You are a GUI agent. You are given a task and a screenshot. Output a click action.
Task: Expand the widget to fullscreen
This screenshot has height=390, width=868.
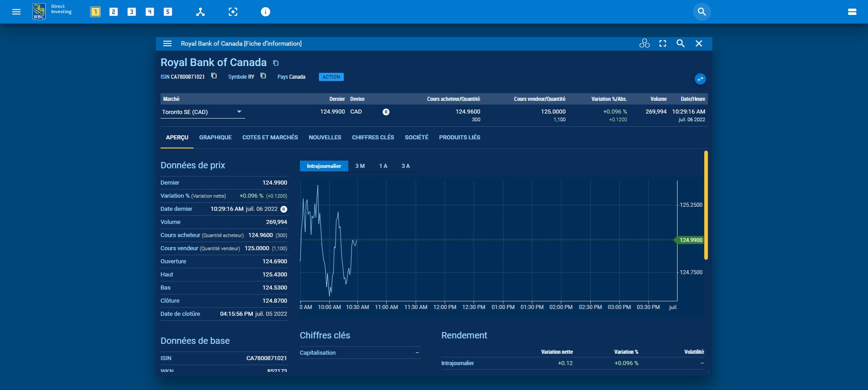point(663,43)
